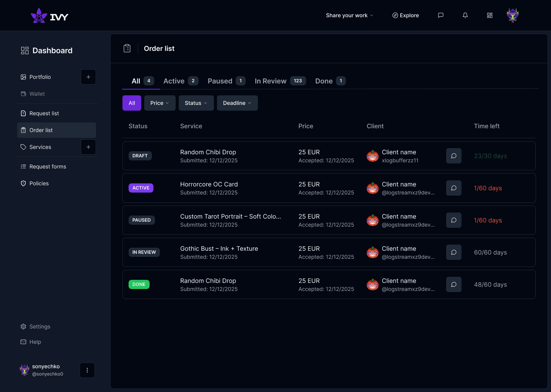Message client of Draft Random Chibi Drop order
Image resolution: width=551 pixels, height=392 pixels.
tap(454, 156)
